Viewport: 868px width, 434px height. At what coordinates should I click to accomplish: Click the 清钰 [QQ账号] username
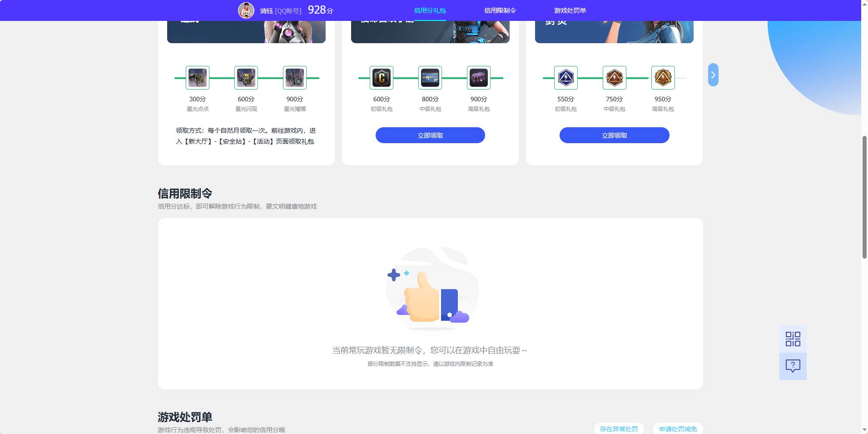point(281,11)
